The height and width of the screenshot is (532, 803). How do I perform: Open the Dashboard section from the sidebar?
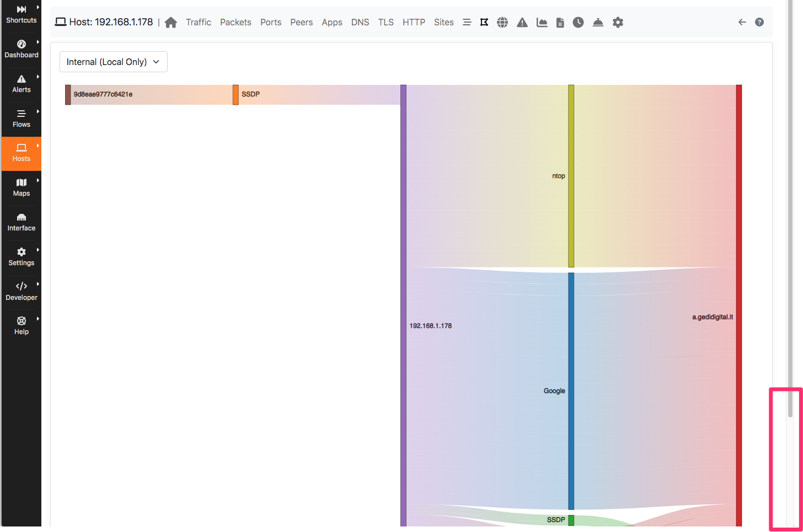tap(21, 49)
